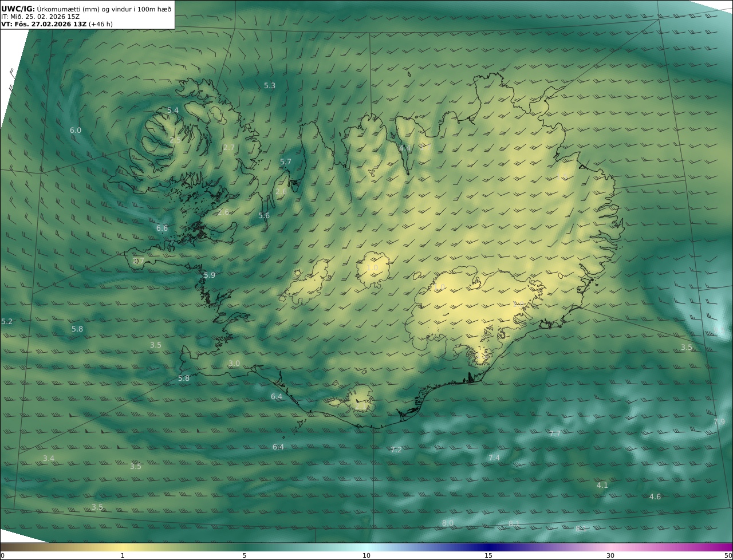The width and height of the screenshot is (733, 560).
Task: Click the '4.1' value on the map
Action: [x=602, y=486]
